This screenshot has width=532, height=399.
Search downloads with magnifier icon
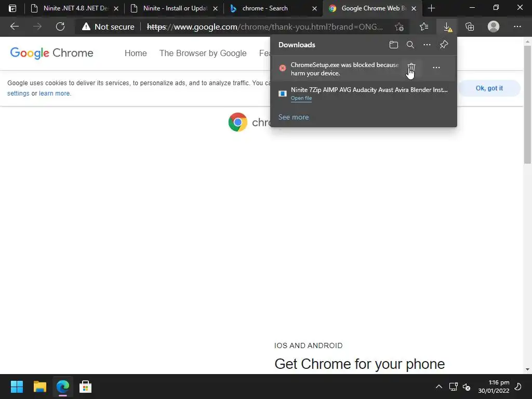click(x=410, y=45)
